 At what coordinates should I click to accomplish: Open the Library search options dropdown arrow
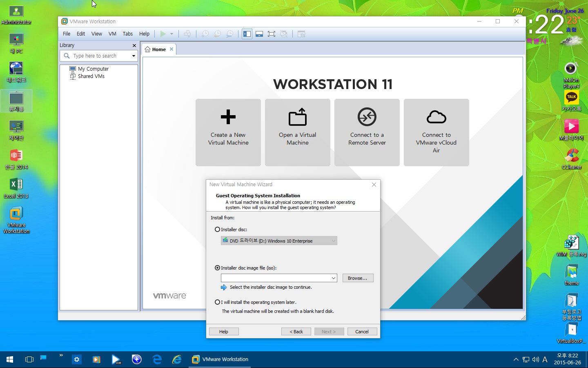pyautogui.click(x=134, y=56)
